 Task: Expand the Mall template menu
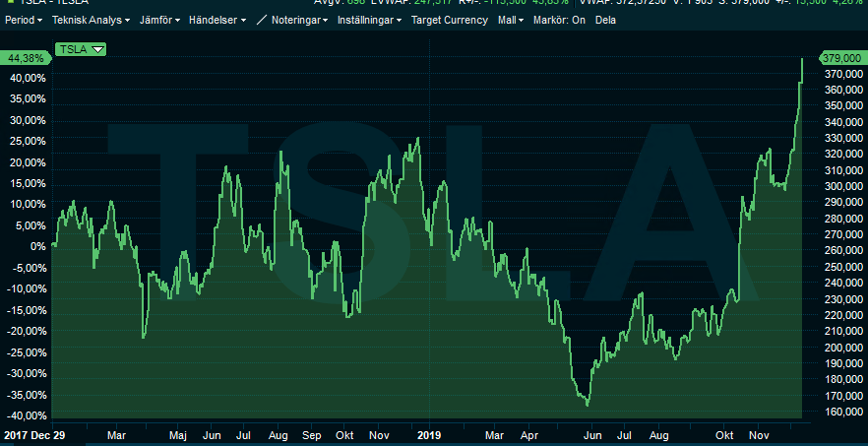(x=511, y=20)
